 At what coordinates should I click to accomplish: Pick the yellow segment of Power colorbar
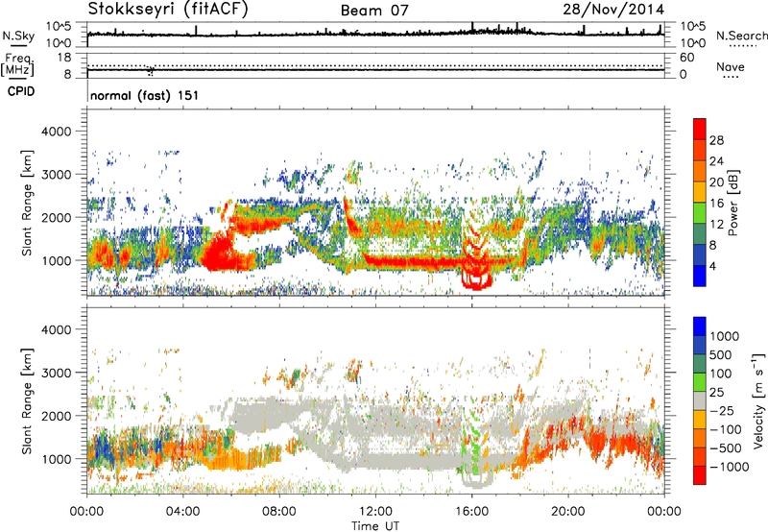click(700, 192)
